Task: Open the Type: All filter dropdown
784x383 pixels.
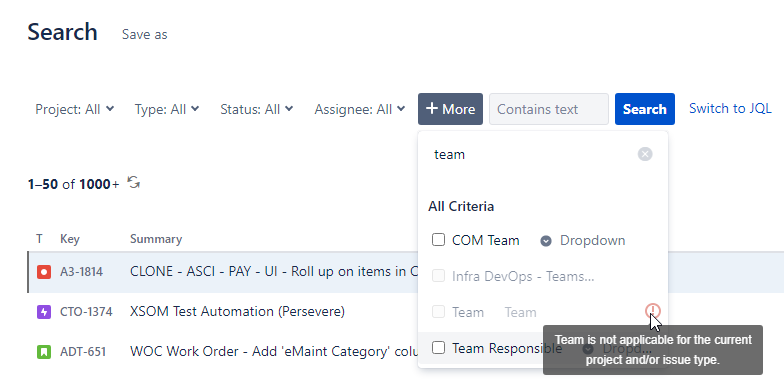Action: [167, 109]
